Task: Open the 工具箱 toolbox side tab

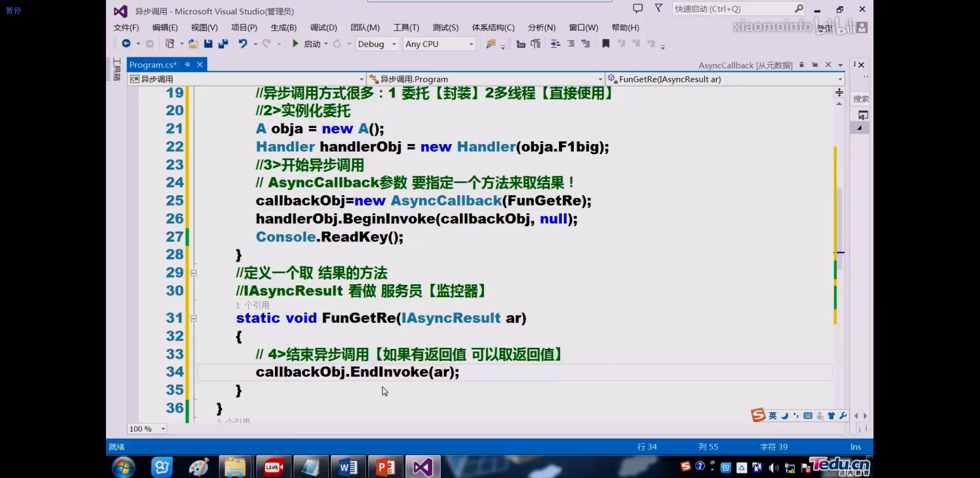Action: (x=117, y=69)
